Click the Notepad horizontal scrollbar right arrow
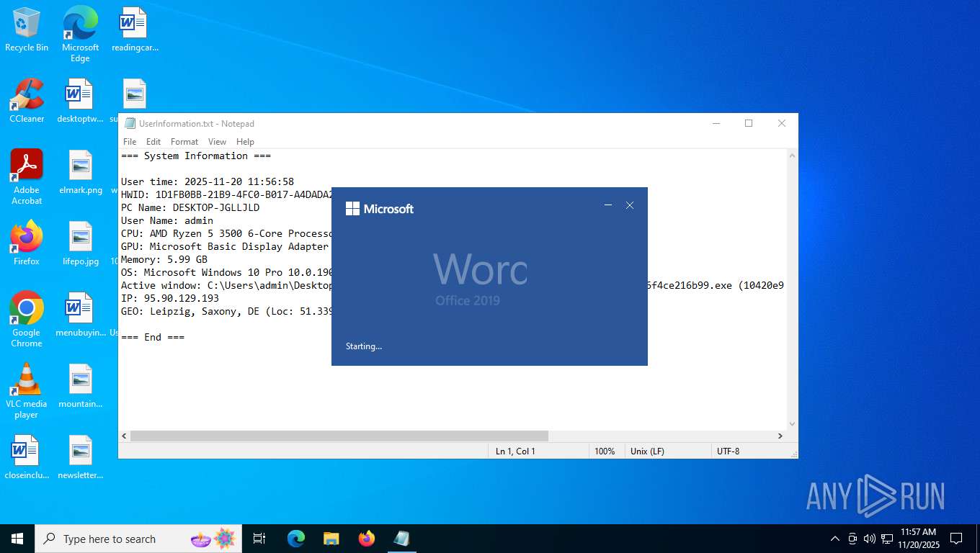The width and height of the screenshot is (980, 553). (780, 436)
